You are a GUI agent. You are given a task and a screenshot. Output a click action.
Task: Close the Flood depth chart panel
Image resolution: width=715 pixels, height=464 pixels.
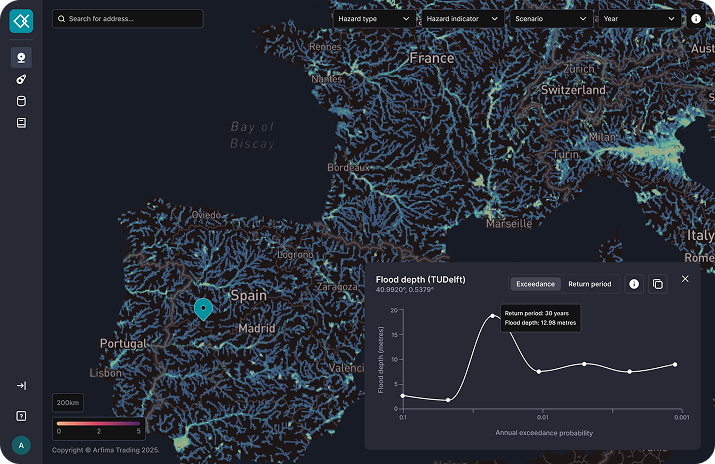[x=685, y=279]
